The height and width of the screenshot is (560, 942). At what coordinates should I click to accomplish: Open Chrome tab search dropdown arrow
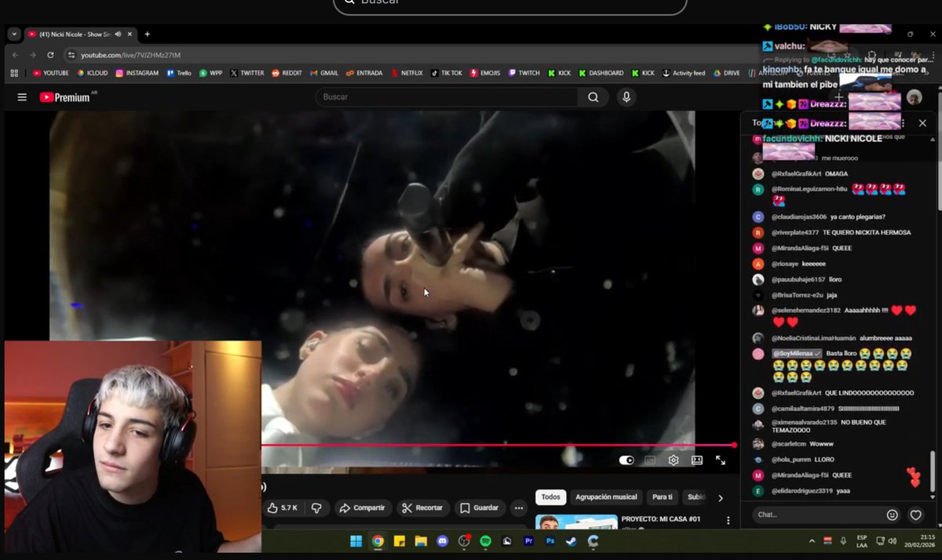click(14, 34)
